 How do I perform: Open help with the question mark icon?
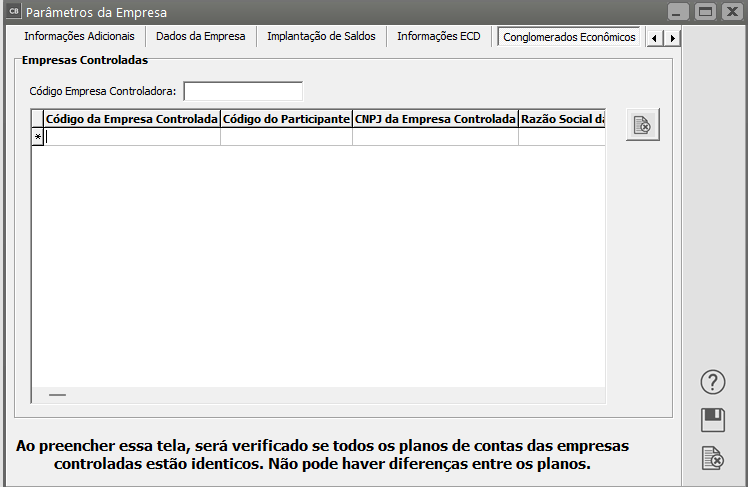pyautogui.click(x=712, y=381)
